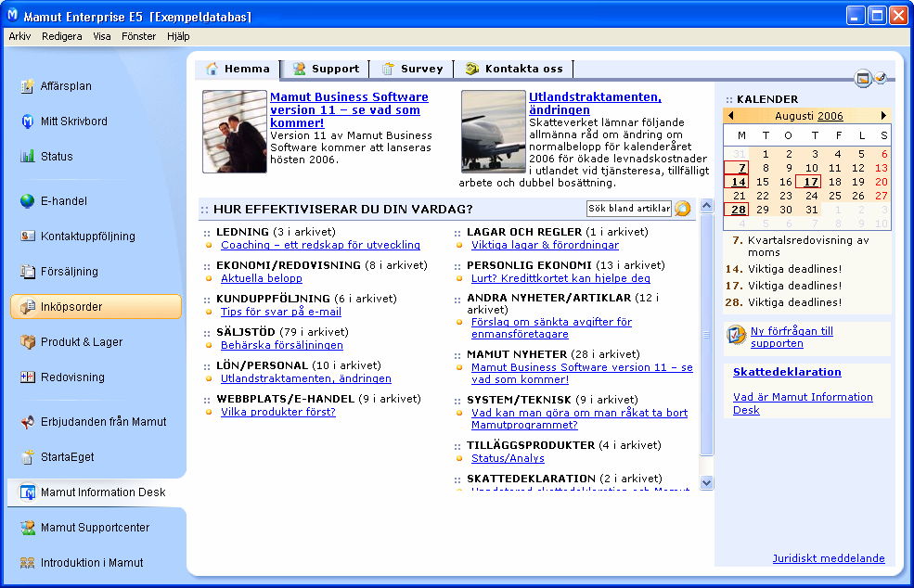This screenshot has width=914, height=588.
Task: Open the Skattedeklaration link
Action: point(787,372)
